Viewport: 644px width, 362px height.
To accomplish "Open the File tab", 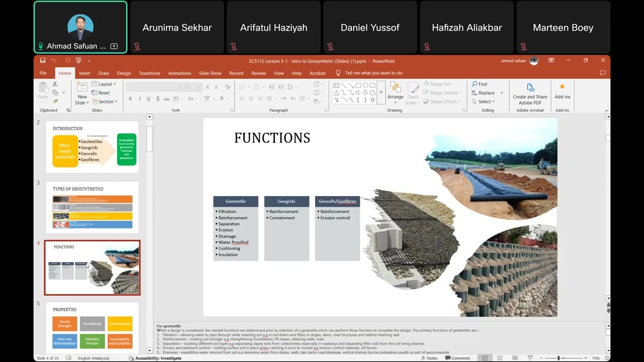I will 43,73.
